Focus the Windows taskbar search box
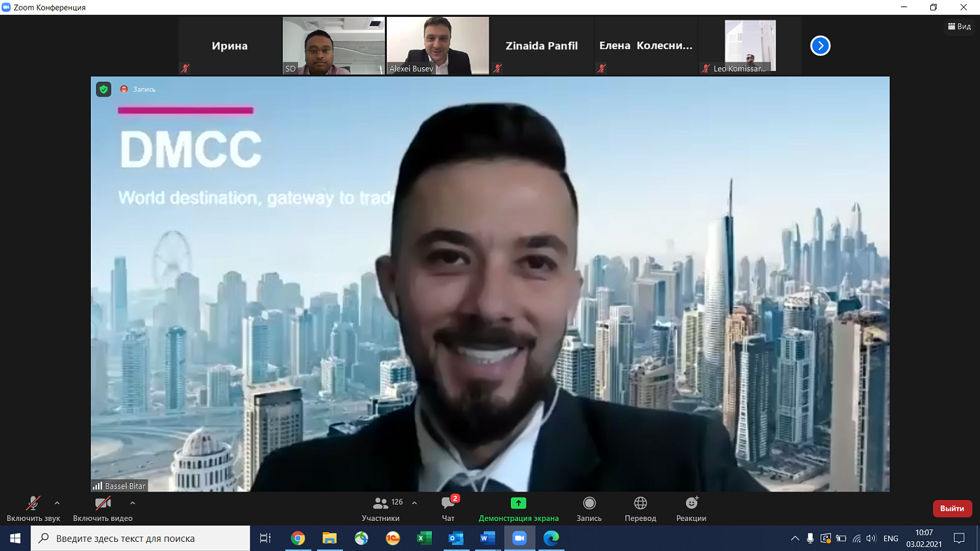 coord(140,538)
